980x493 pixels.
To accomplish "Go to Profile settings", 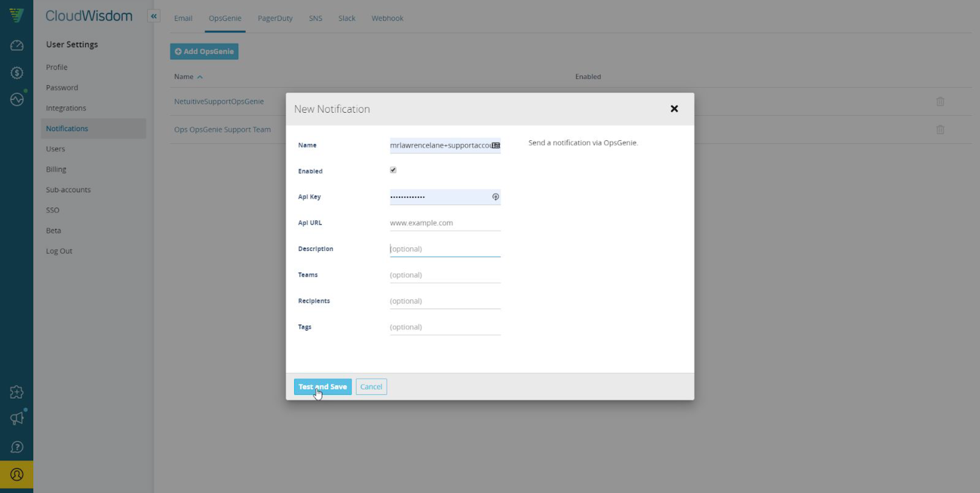I will click(x=56, y=67).
